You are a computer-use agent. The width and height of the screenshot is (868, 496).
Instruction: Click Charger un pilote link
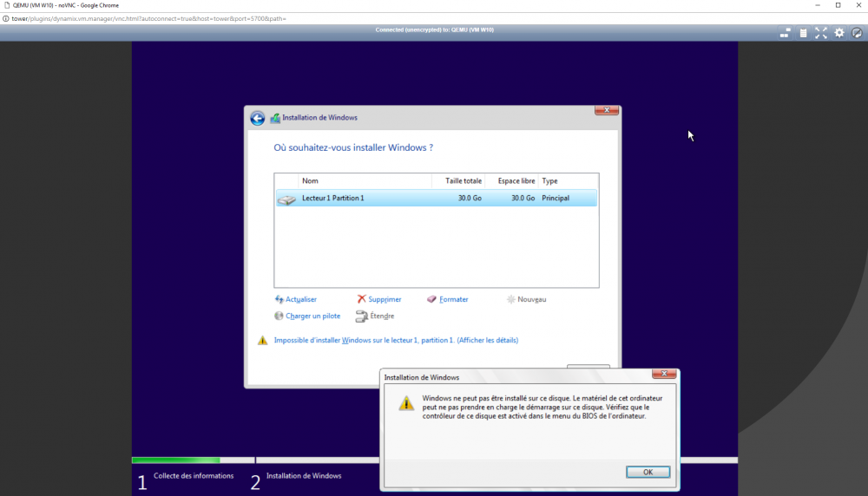point(312,316)
